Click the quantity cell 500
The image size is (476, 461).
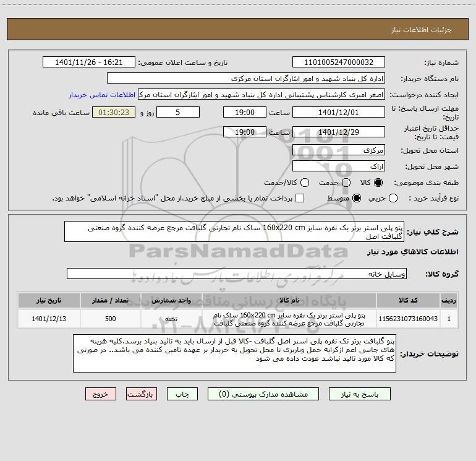point(111,319)
